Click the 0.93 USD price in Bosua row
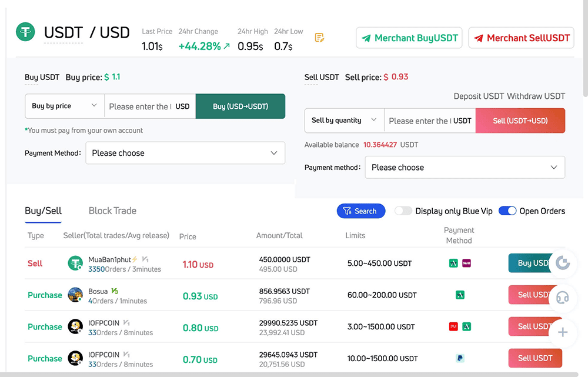The image size is (588, 377). pyautogui.click(x=201, y=296)
